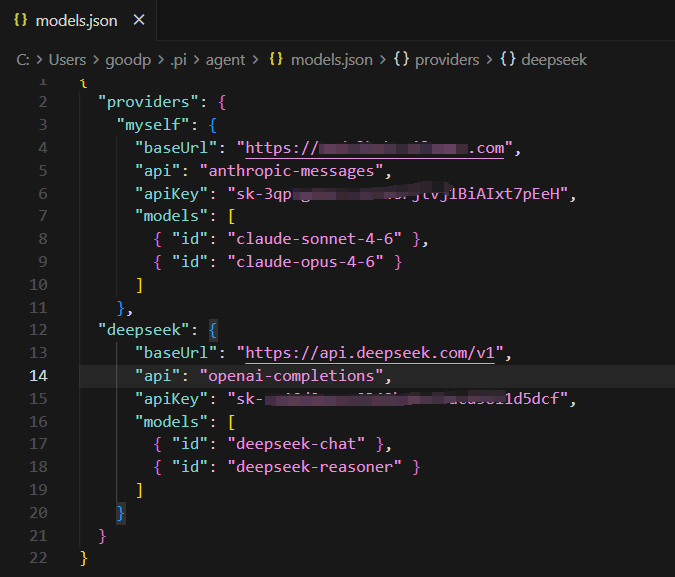Click line number 22 in gutter

[x=38, y=558]
